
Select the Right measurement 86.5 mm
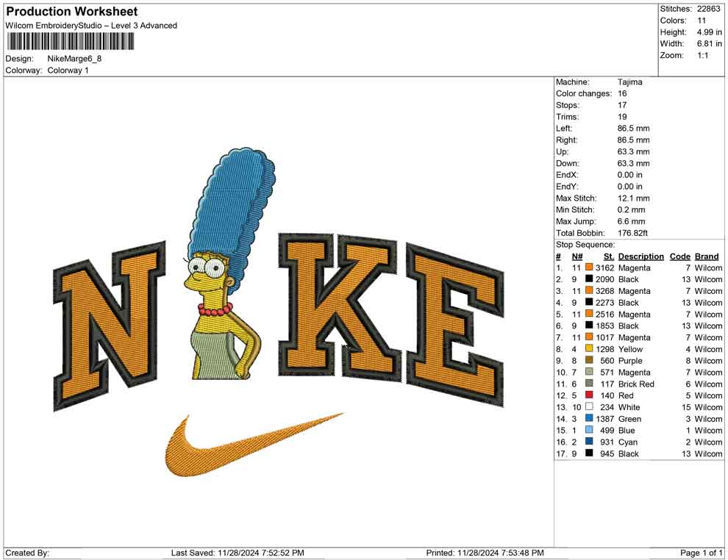633,140
